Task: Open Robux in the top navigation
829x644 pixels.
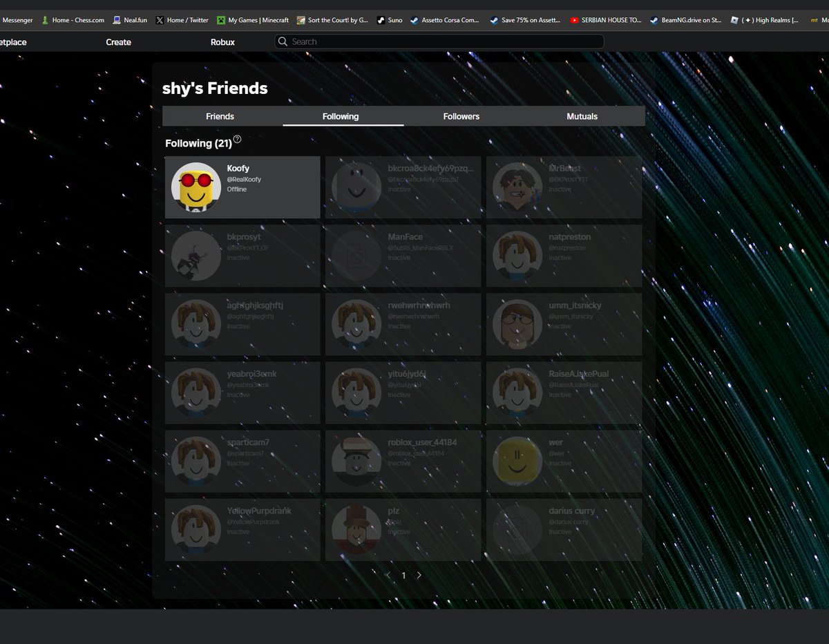Action: click(x=222, y=42)
